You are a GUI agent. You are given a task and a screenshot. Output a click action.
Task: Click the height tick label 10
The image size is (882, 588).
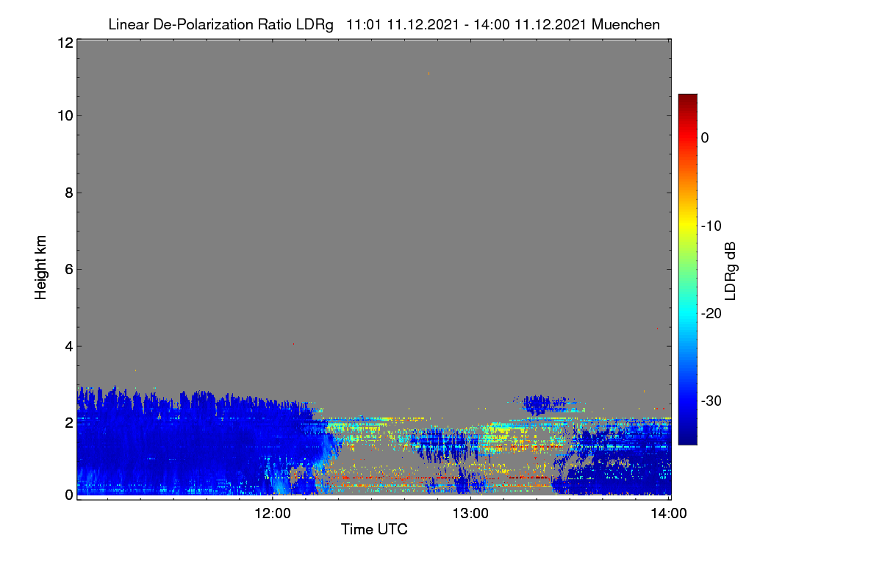click(64, 115)
